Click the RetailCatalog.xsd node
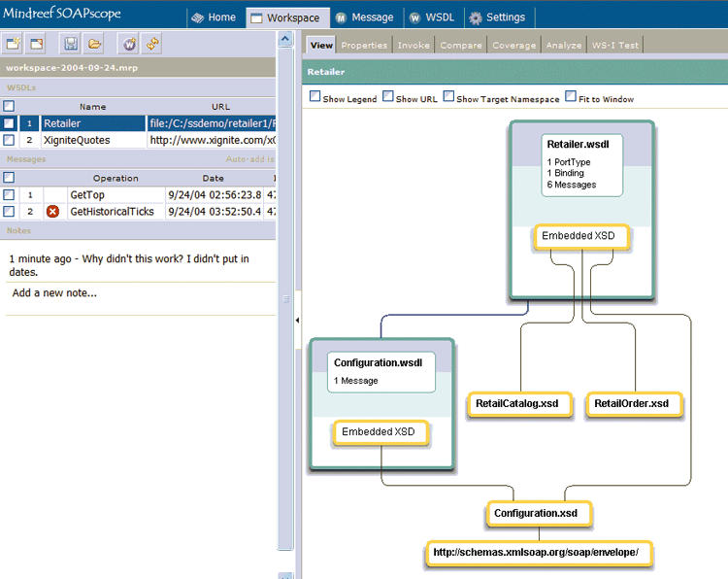 pos(519,403)
